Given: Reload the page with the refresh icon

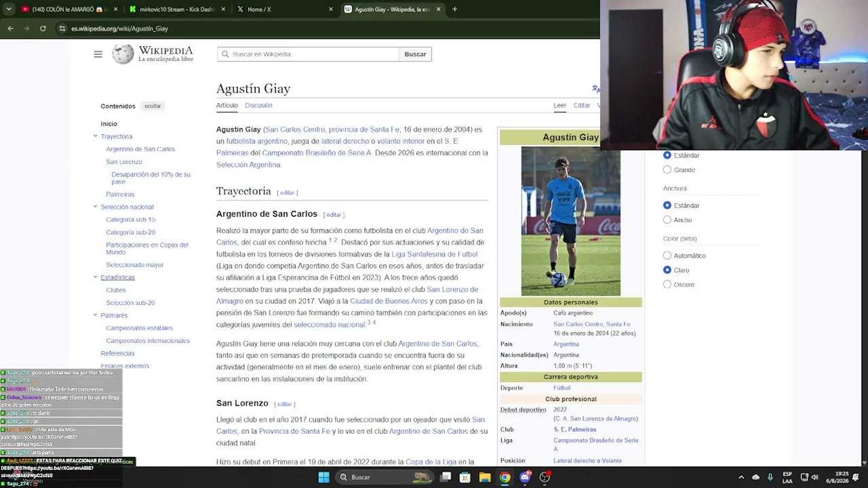Looking at the screenshot, I should [43, 28].
